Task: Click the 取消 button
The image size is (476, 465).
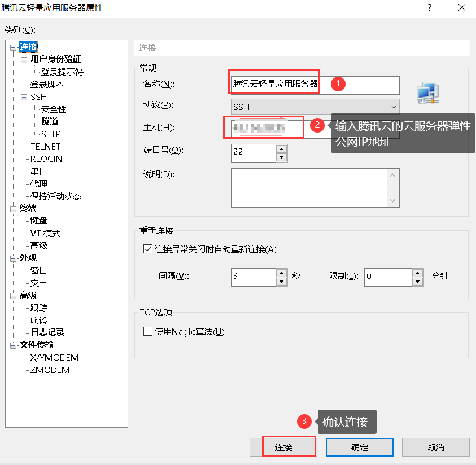Action: coord(435,447)
